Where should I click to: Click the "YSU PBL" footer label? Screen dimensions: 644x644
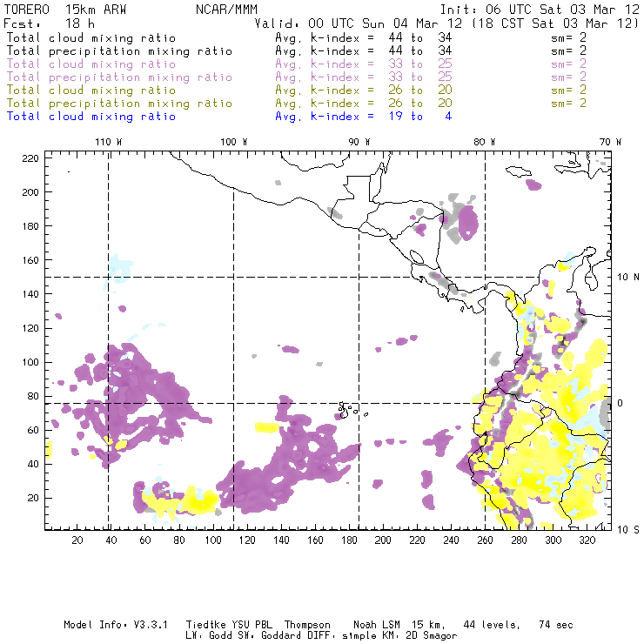pyautogui.click(x=252, y=625)
